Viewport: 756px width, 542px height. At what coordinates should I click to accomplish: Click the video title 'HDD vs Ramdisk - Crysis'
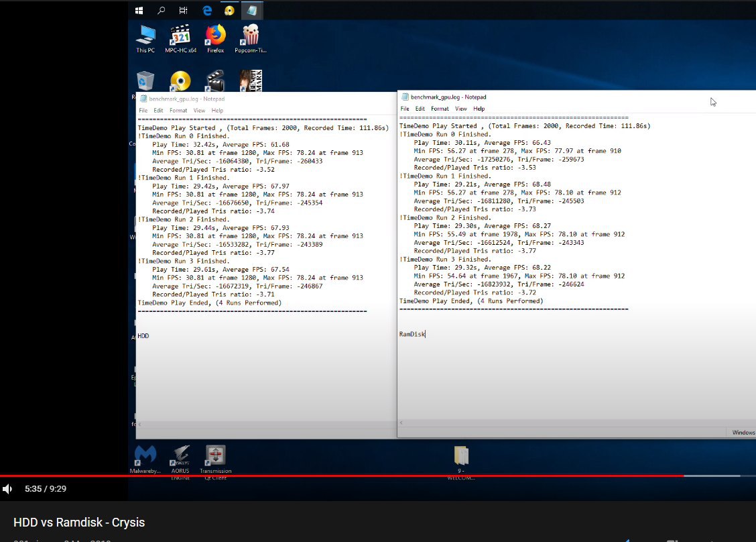pyautogui.click(x=79, y=523)
